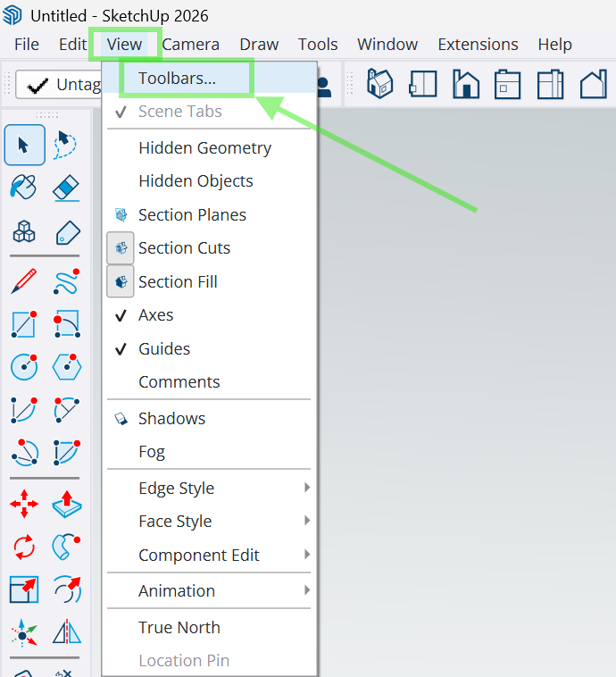Select the Polygon tool
This screenshot has height=677, width=616.
point(67,367)
